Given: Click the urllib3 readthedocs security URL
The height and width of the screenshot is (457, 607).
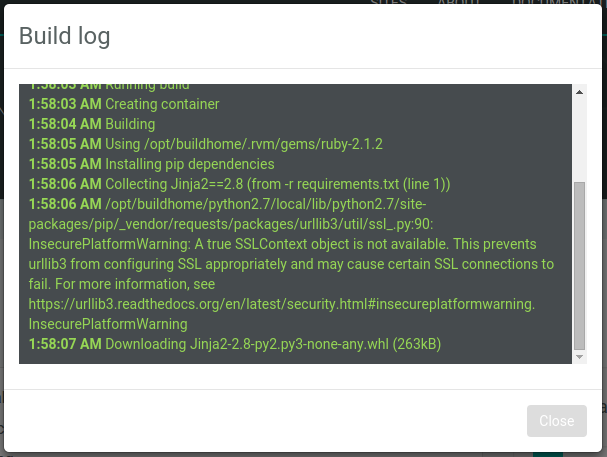Looking at the screenshot, I should tap(282, 304).
